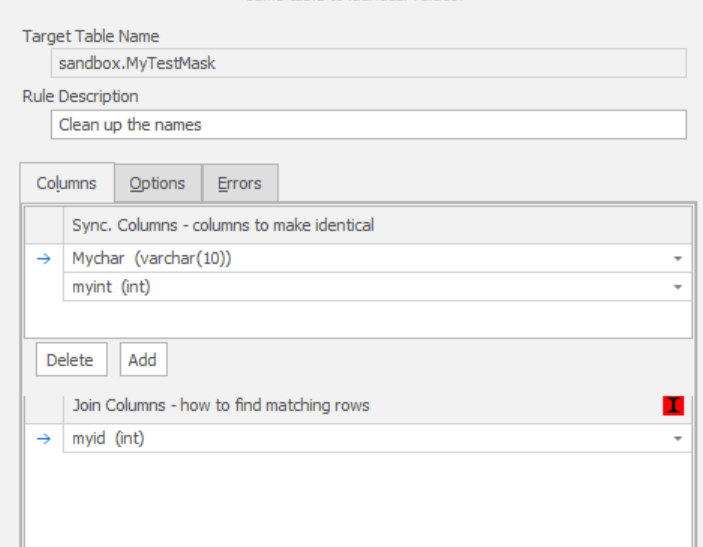Switch to the Columns tab

point(67,183)
